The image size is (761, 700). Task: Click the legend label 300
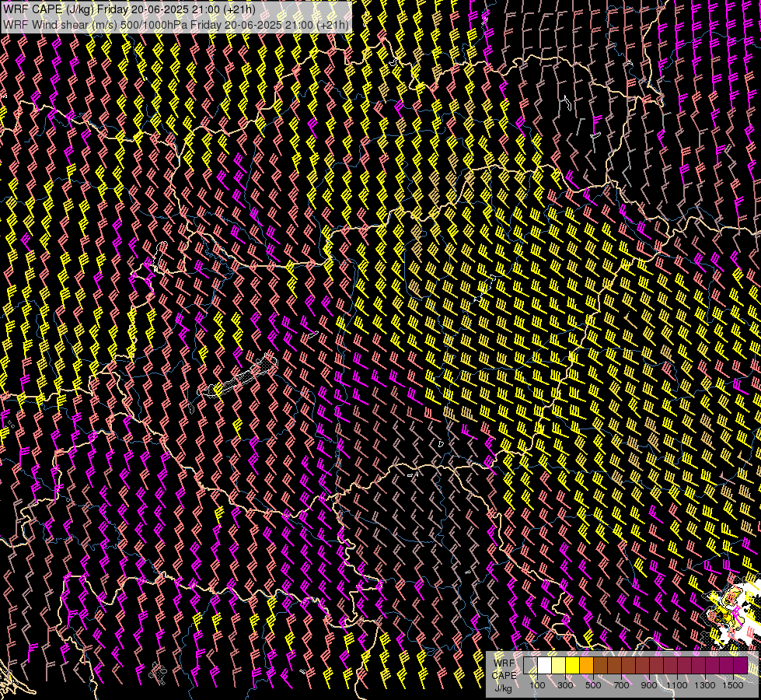coord(565,685)
